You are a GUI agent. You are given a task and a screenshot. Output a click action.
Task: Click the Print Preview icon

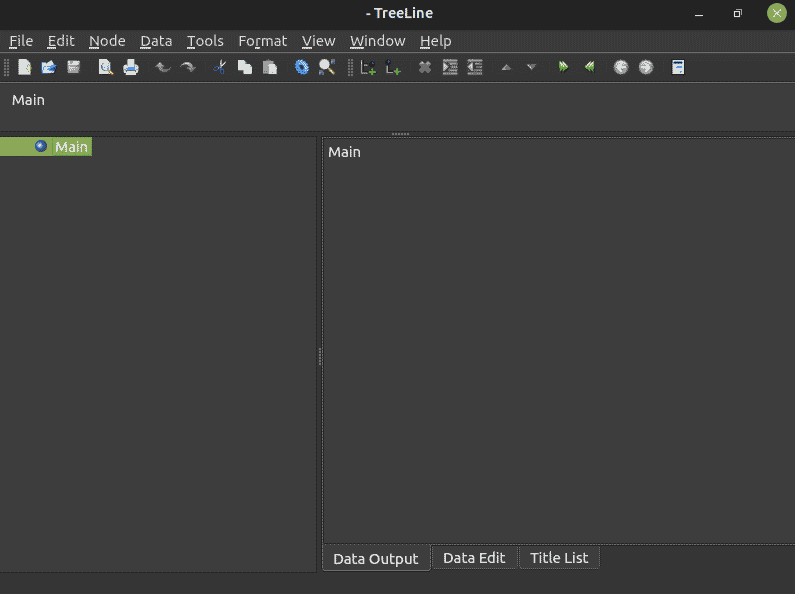[x=105, y=67]
